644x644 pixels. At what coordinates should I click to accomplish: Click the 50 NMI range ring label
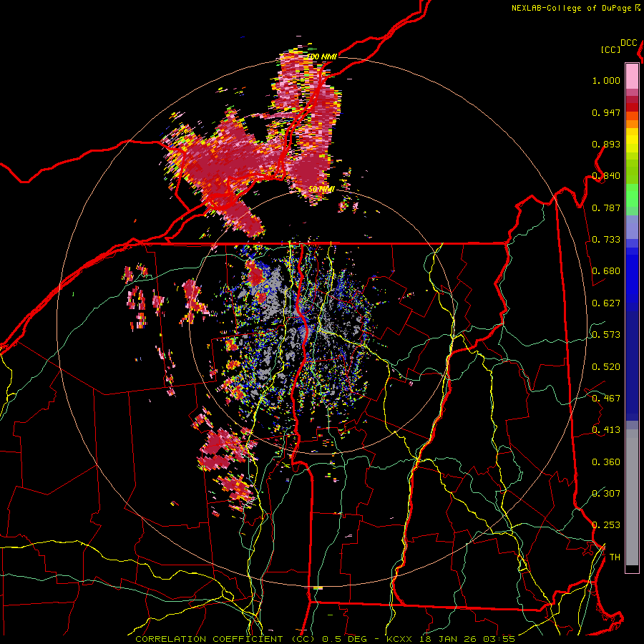point(321,189)
